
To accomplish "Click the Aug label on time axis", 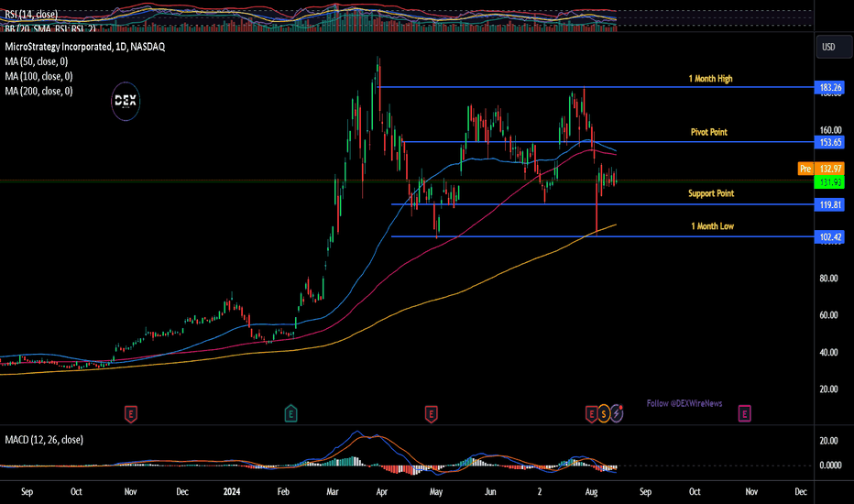I will (x=591, y=491).
